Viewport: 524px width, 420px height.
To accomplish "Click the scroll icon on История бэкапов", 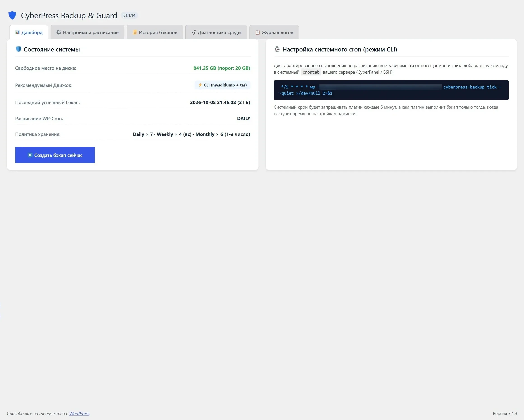I will 135,32.
